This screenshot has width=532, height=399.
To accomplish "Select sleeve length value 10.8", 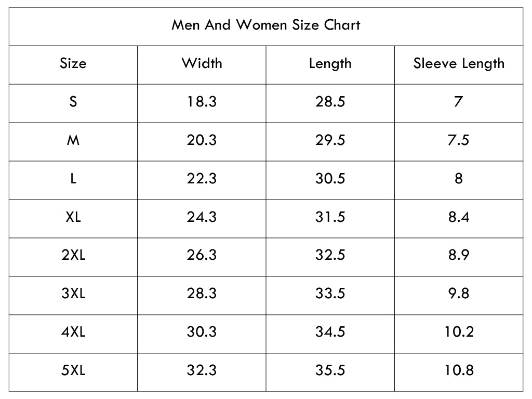I will click(459, 370).
